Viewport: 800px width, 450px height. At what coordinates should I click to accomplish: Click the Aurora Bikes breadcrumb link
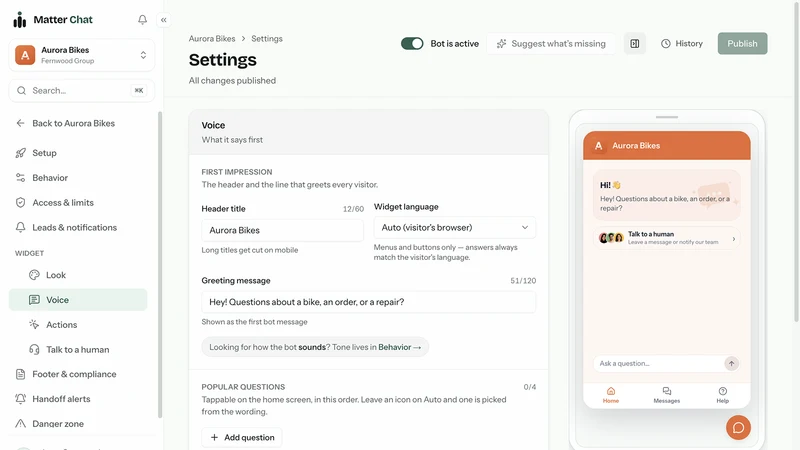coord(212,39)
